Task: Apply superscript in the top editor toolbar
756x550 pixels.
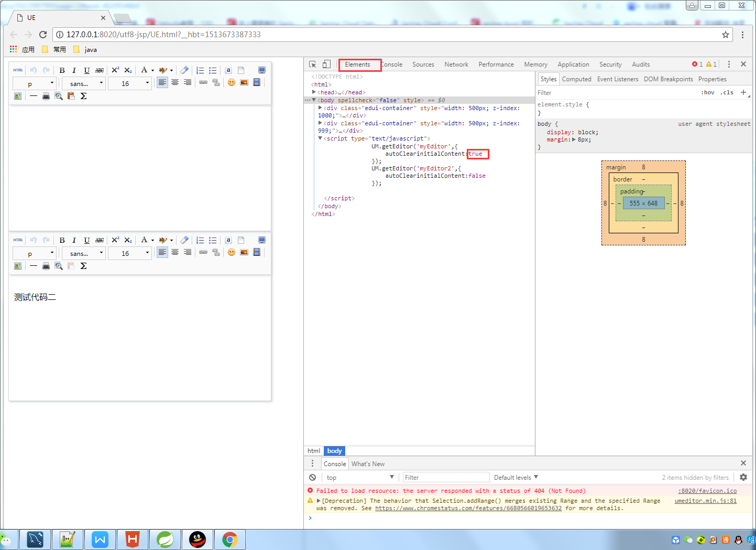Action: point(115,70)
